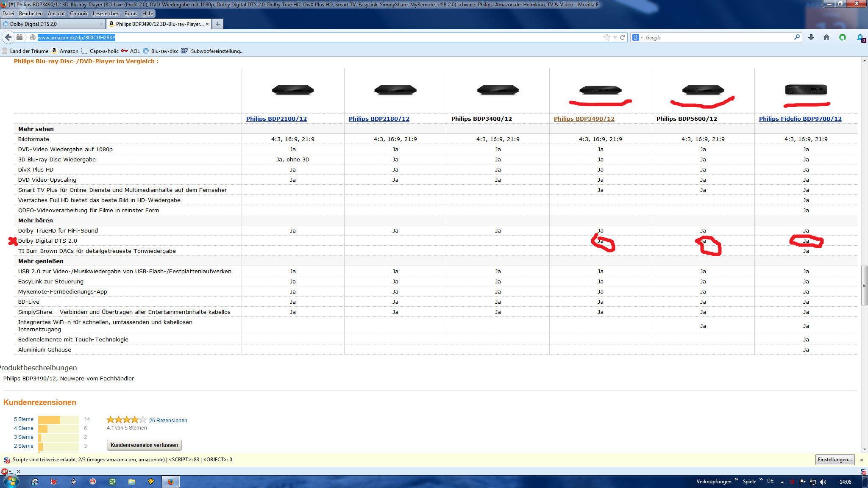This screenshot has height=488, width=868.
Task: Go to home page via house icon
Action: click(x=826, y=37)
